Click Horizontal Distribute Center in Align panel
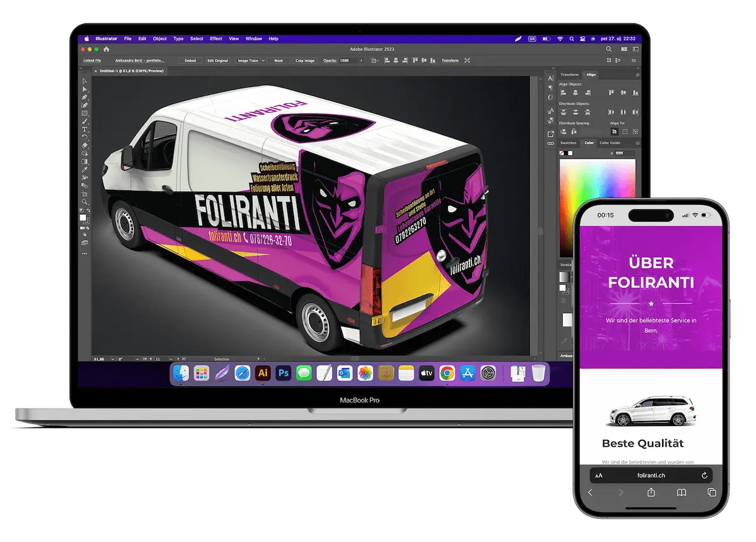The image size is (756, 542). click(623, 112)
